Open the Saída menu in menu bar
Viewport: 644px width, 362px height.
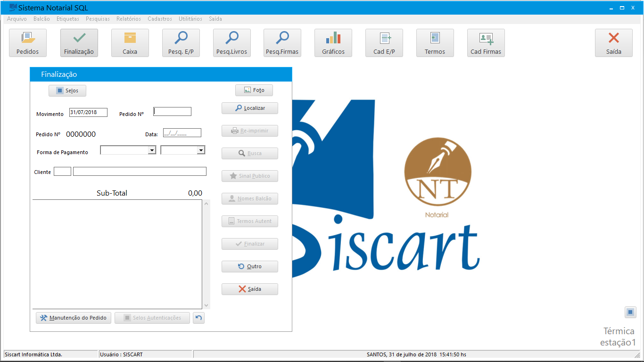point(215,19)
